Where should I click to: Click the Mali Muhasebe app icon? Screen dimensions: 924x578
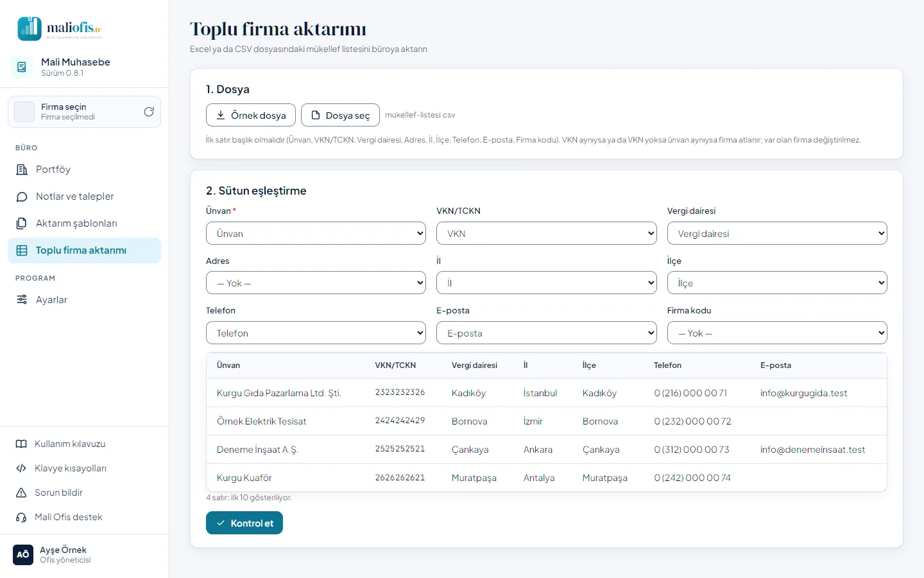[22, 67]
